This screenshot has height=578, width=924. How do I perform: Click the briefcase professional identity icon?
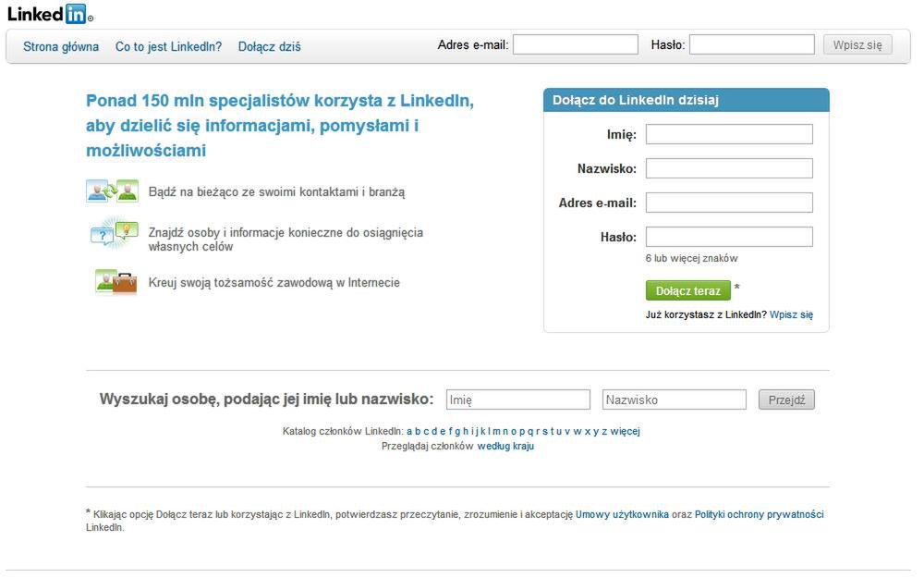[115, 282]
